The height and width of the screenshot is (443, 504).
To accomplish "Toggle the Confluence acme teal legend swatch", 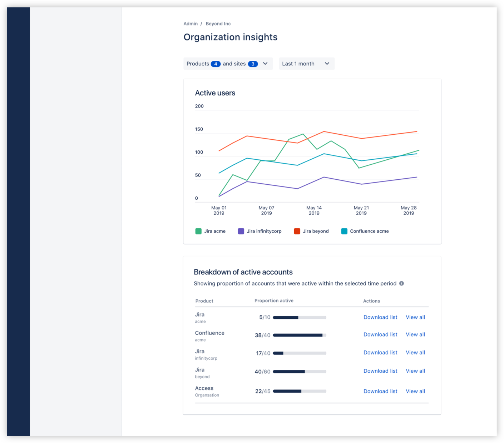I will (x=344, y=231).
